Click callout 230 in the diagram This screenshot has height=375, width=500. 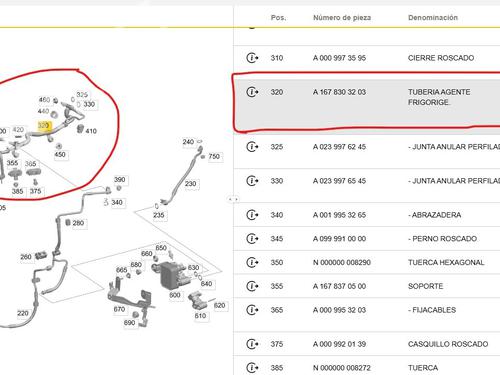(x=190, y=184)
